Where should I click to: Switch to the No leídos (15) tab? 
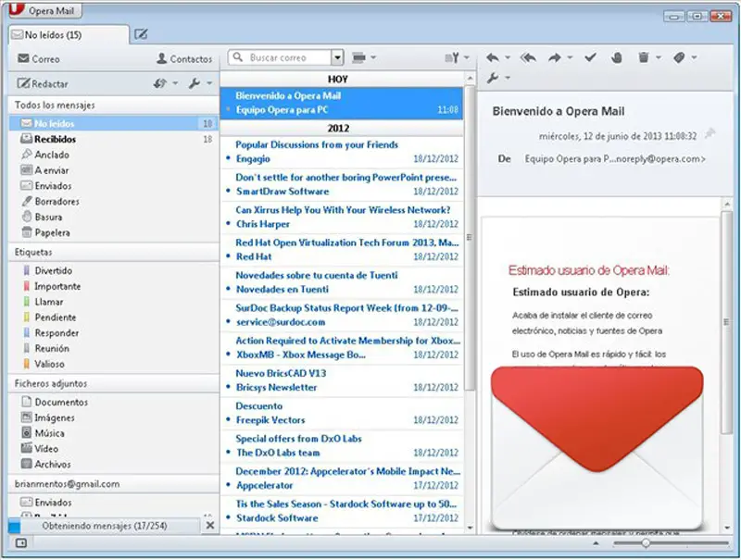pos(68,35)
